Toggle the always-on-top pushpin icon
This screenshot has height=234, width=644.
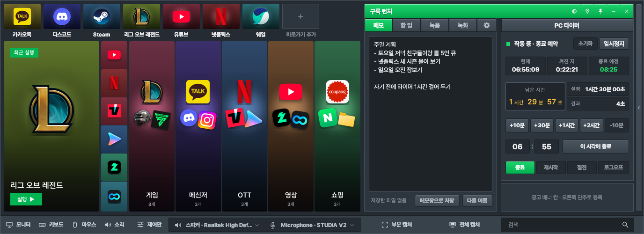(x=600, y=11)
